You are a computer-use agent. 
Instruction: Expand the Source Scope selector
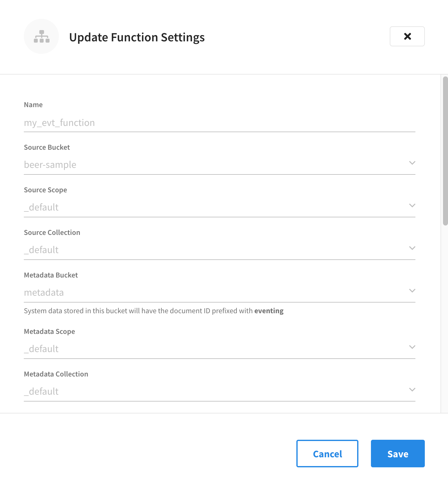click(412, 205)
